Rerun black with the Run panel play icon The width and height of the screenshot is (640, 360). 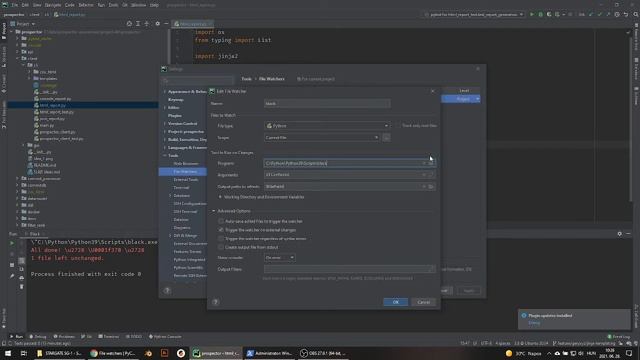(x=12, y=243)
